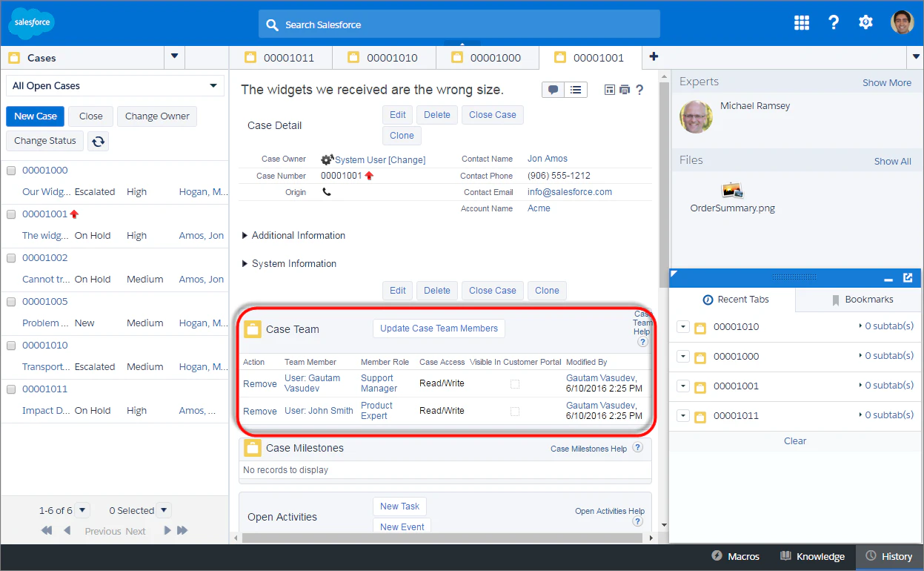Open the App Launcher grid icon
This screenshot has width=924, height=571.
(801, 22)
